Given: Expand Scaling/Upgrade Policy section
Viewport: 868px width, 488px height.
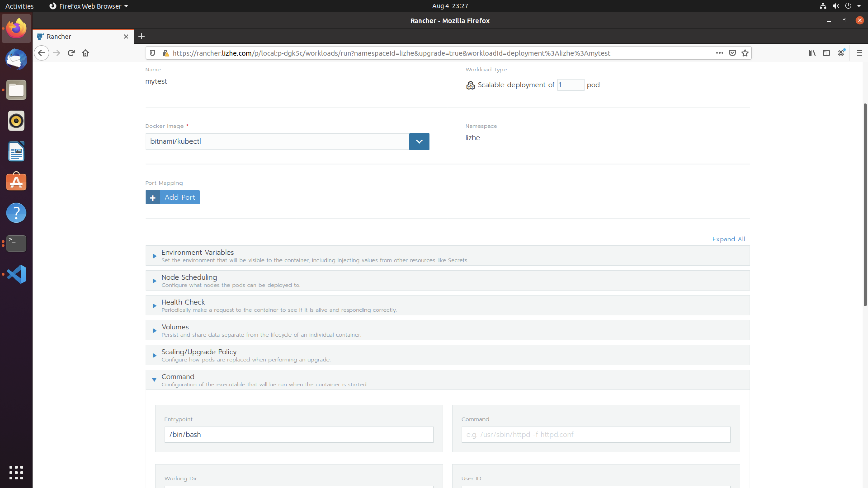Looking at the screenshot, I should 448,355.
